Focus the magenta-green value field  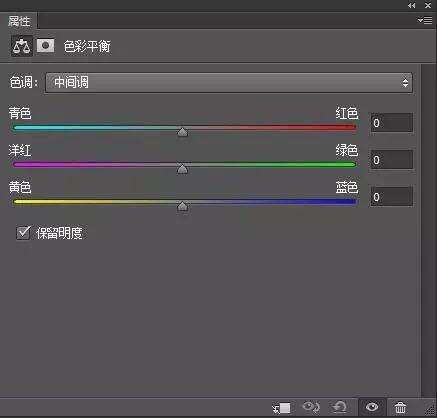392,160
